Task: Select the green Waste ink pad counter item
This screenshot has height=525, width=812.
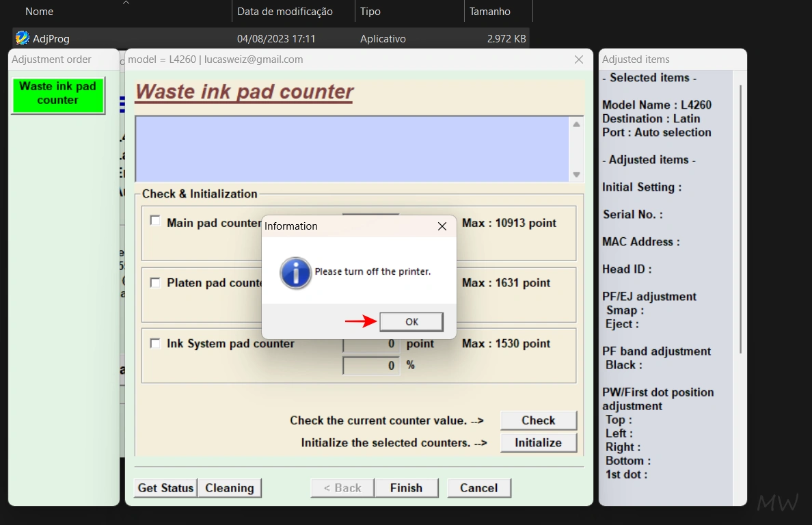Action: pyautogui.click(x=58, y=94)
